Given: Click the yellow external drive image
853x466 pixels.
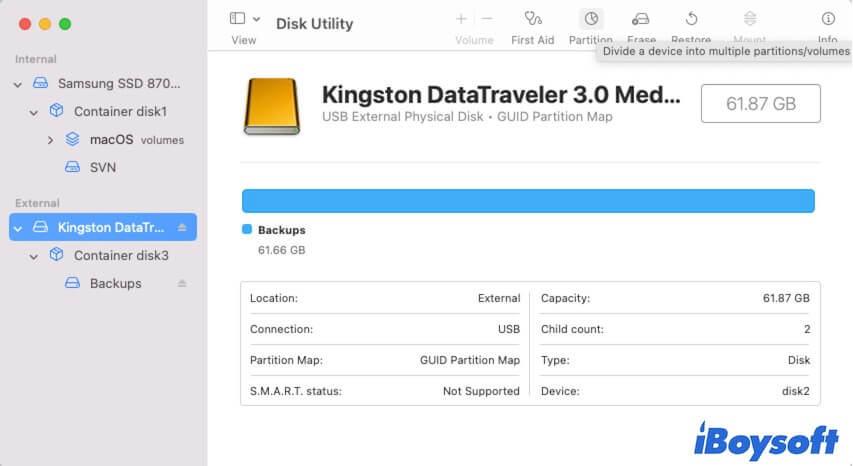Looking at the screenshot, I should point(271,106).
